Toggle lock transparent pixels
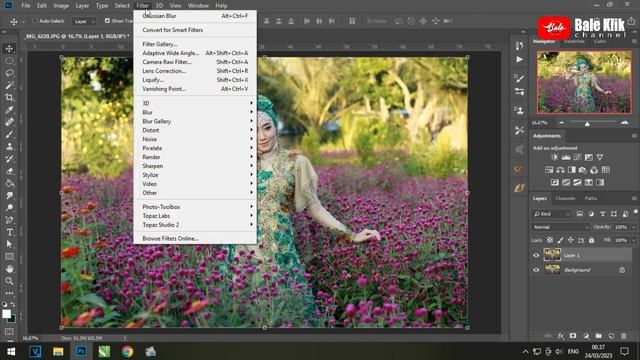The image size is (640, 360). pos(550,240)
